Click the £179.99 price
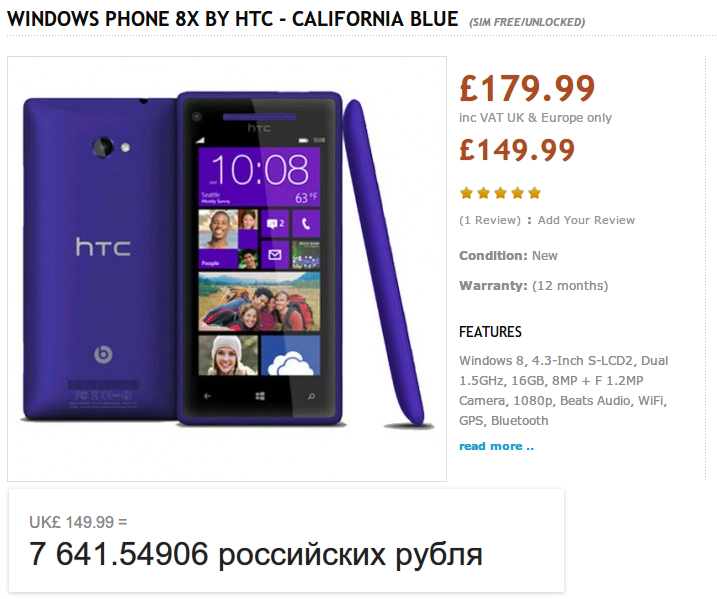717x599 pixels. (527, 88)
